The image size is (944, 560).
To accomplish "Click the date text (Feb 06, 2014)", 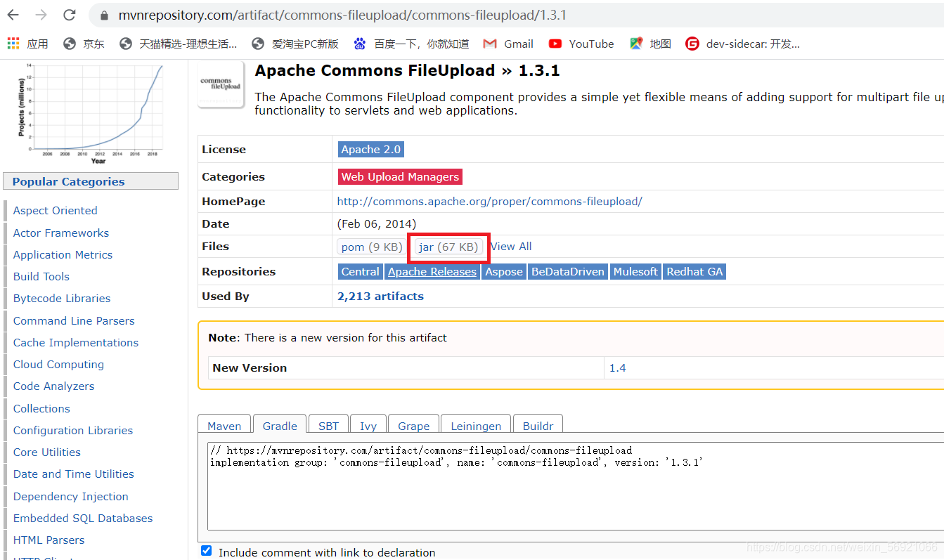I will pos(377,223).
